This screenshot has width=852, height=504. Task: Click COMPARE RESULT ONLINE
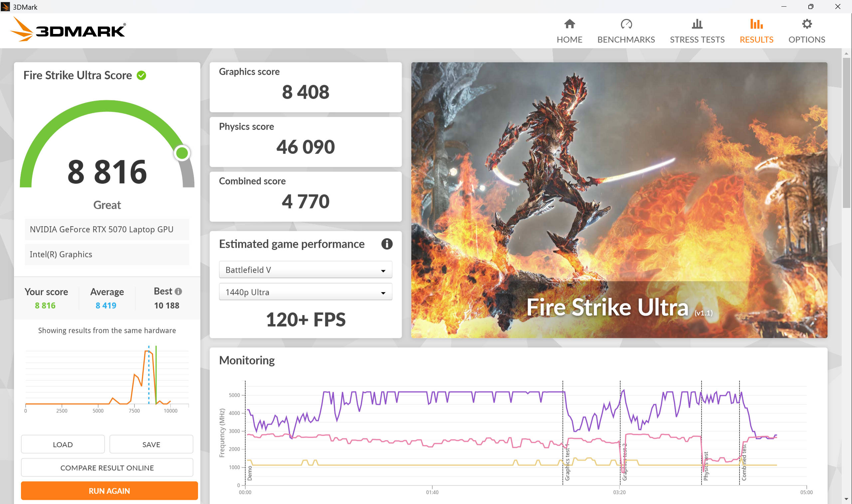107,468
